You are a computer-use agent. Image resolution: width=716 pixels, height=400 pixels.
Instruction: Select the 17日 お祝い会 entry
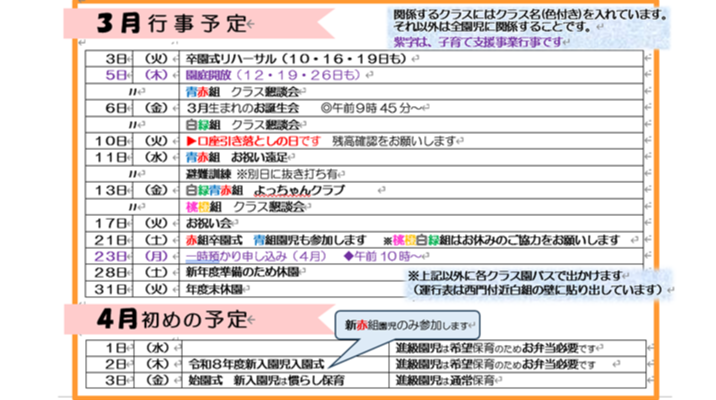(x=209, y=223)
